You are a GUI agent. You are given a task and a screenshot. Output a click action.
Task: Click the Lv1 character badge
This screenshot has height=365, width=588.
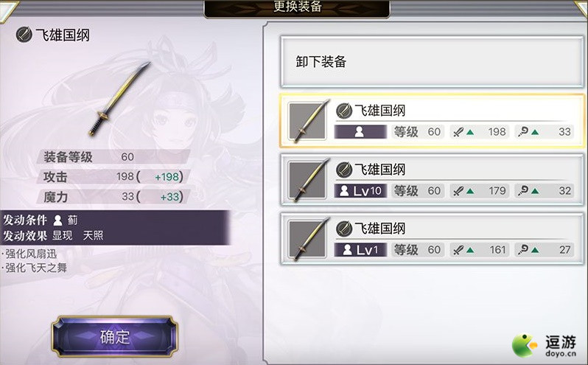(360, 250)
